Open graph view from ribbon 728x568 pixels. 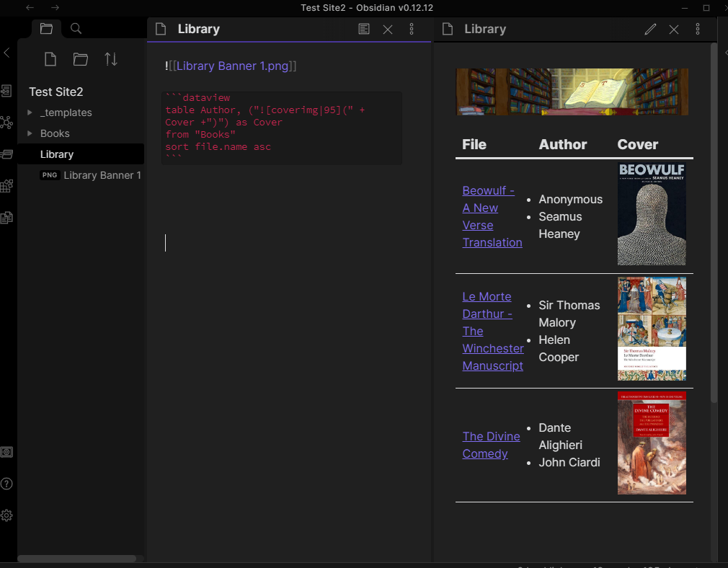[6, 123]
